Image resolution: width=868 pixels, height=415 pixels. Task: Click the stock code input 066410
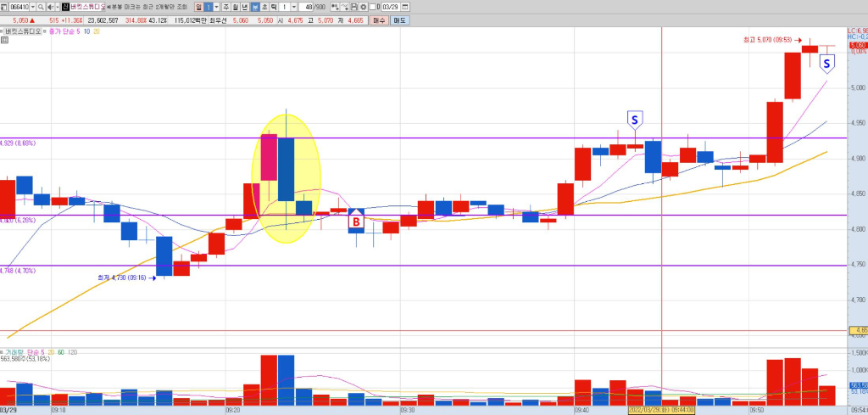tap(19, 7)
